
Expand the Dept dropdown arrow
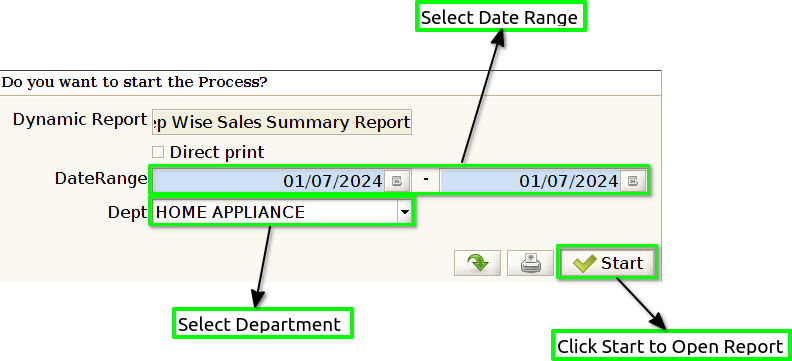405,213
